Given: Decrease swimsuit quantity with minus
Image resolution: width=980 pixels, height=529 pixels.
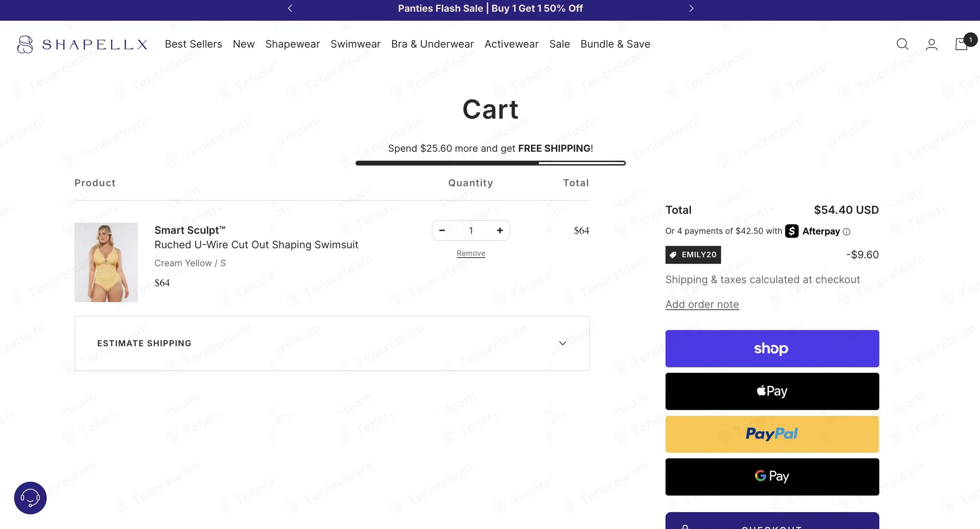Looking at the screenshot, I should [x=442, y=230].
